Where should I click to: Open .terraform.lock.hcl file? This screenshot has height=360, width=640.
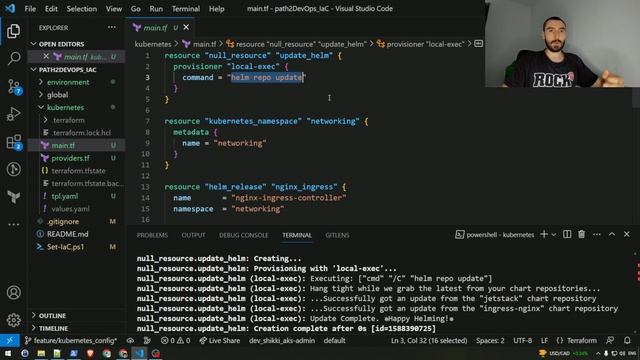click(x=81, y=133)
